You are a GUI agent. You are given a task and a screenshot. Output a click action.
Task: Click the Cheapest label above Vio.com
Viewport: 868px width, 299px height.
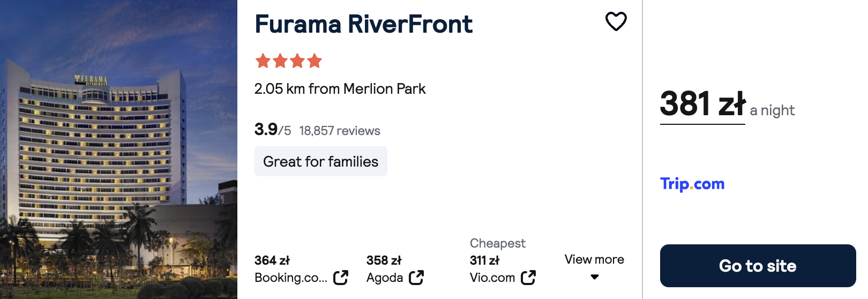point(498,243)
